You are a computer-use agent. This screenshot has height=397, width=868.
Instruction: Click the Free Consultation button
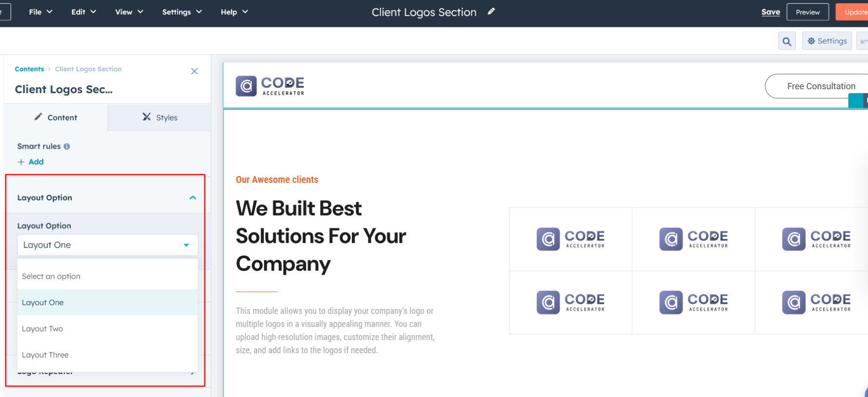coord(821,86)
